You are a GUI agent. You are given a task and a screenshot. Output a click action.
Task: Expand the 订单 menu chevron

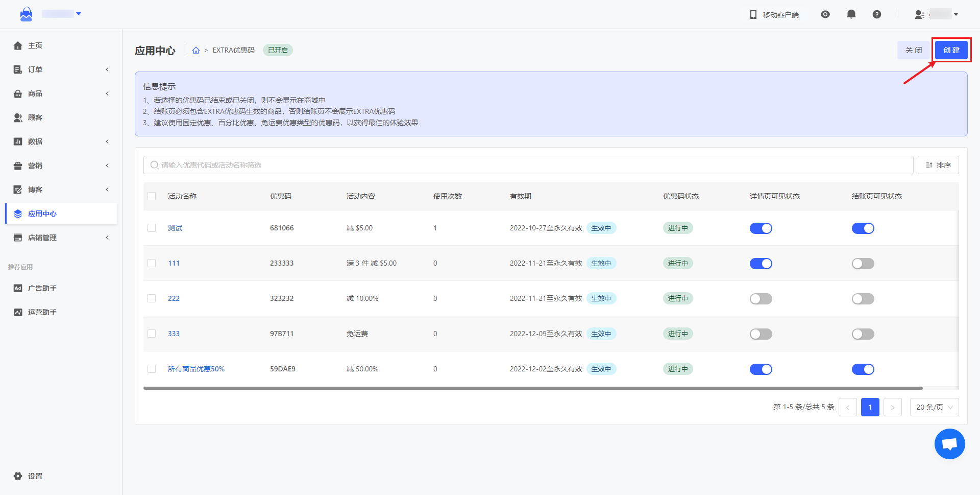[107, 69]
